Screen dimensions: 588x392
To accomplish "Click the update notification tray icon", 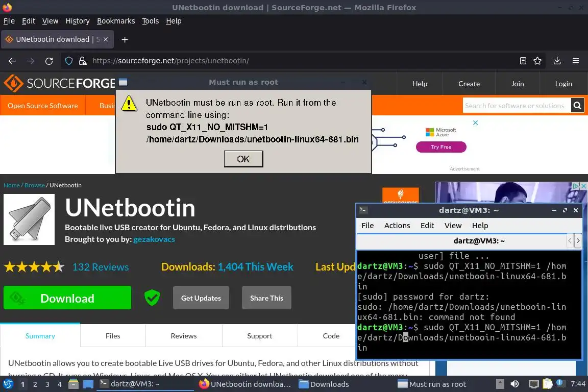I will [x=560, y=383].
